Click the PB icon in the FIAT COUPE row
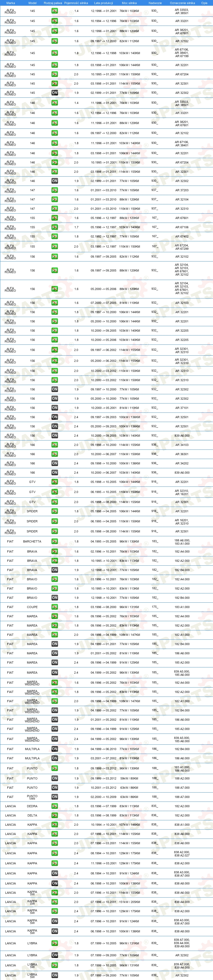The width and height of the screenshot is (213, 980). click(x=54, y=607)
